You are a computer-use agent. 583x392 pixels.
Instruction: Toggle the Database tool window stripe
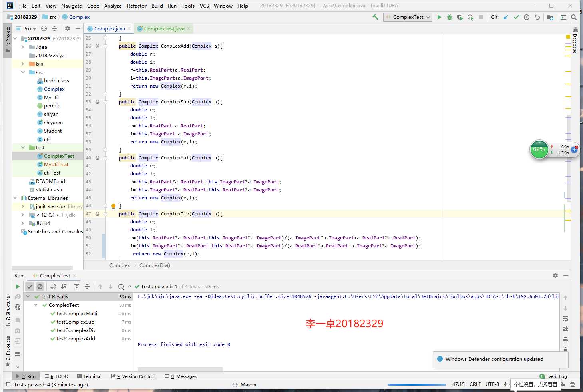575,40
